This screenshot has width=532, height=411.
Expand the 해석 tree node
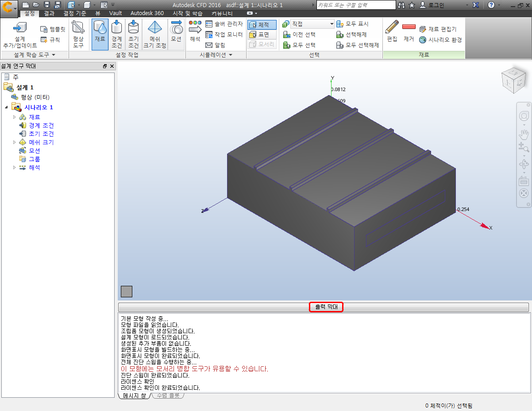tap(15, 167)
